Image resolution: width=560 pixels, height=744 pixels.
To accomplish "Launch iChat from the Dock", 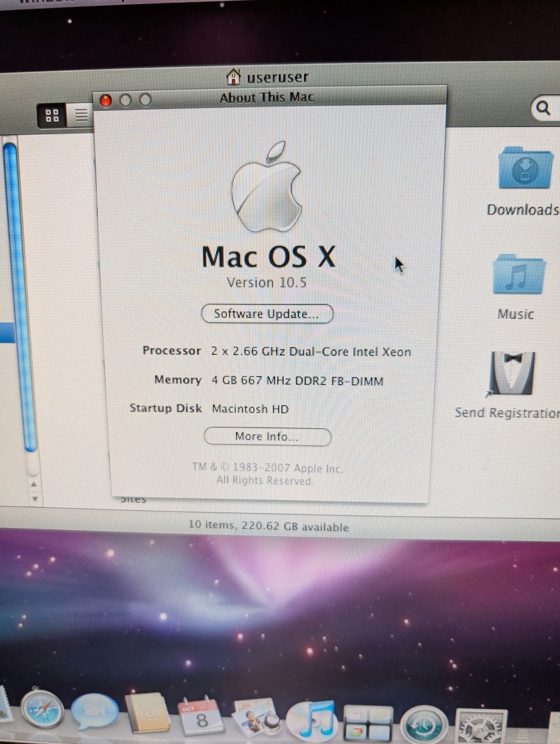I will (94, 711).
